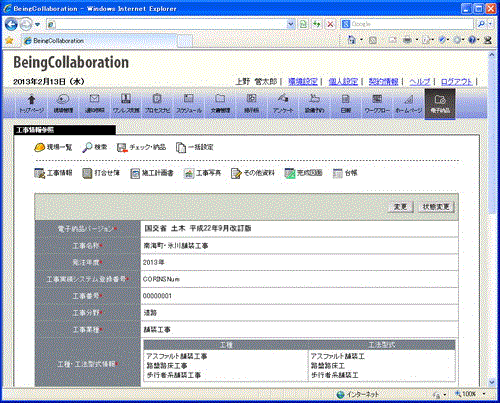Viewport: 500px width, 403px height.
Task: Open the 掲示板 bulletin board module
Action: (251, 104)
